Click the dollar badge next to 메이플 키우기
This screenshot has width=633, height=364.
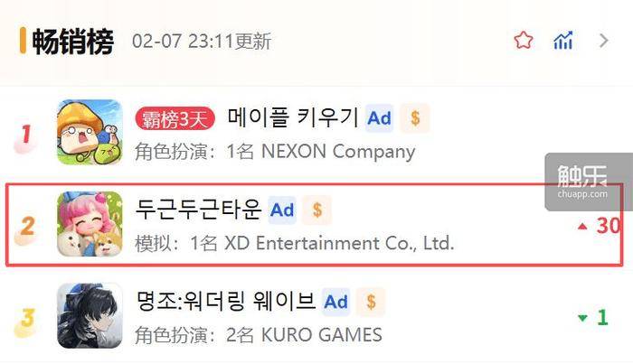click(415, 118)
